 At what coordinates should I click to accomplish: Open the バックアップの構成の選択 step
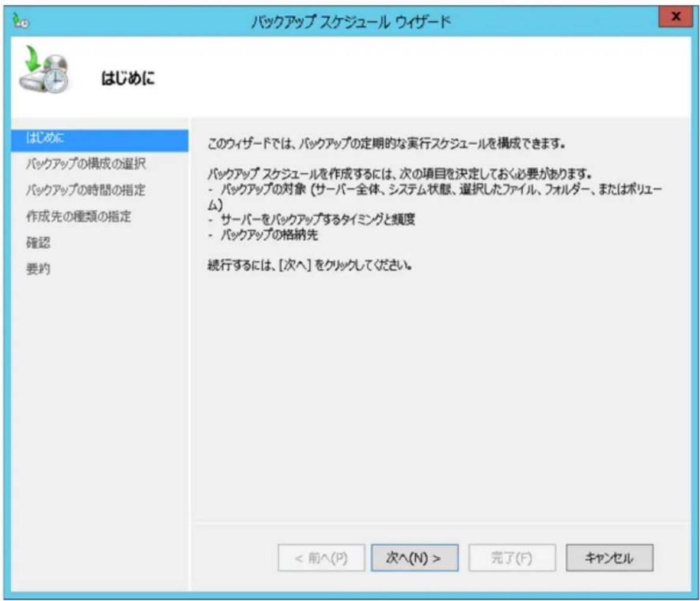[x=86, y=164]
